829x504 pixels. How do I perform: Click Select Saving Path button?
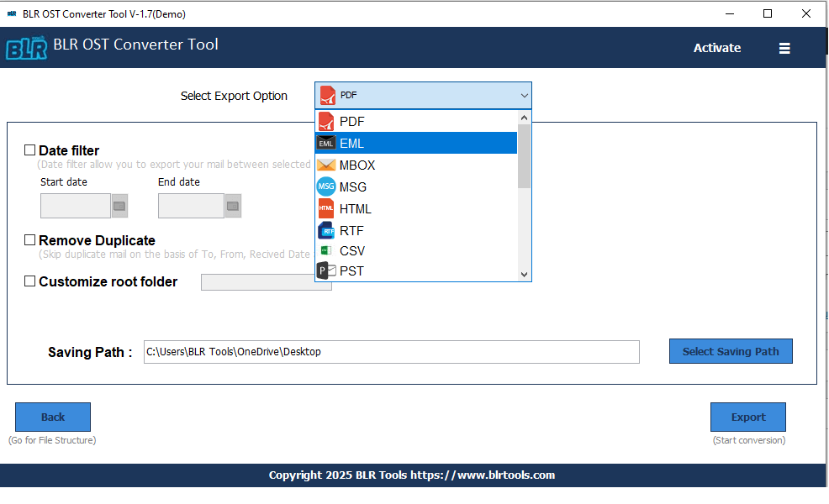click(x=731, y=351)
